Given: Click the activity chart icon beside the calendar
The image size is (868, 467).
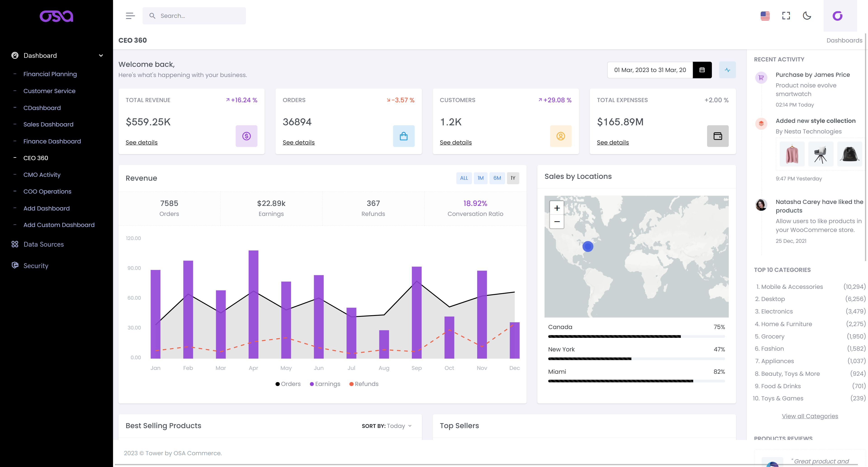Looking at the screenshot, I should tap(727, 70).
